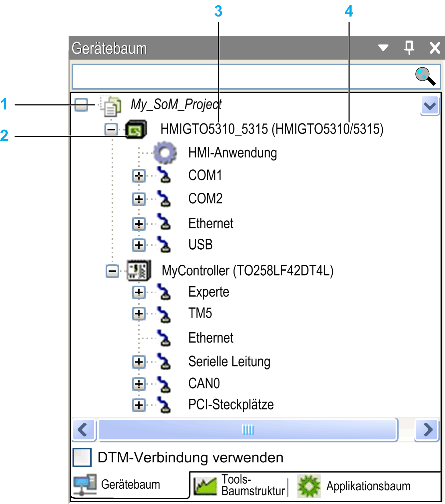Click the horizontal scrollbar thumb
The width and height of the screenshot is (445, 504).
(248, 430)
